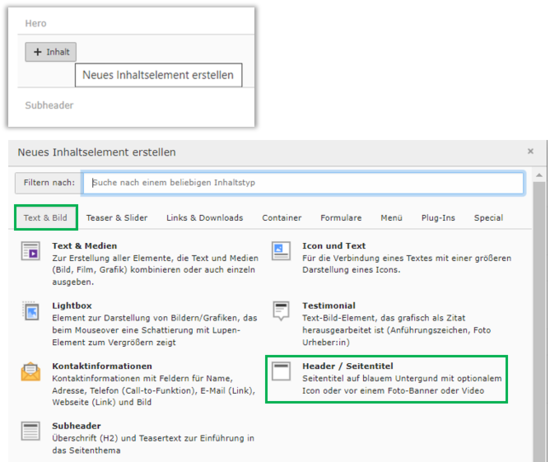Click the plus Inhalt button

point(51,52)
